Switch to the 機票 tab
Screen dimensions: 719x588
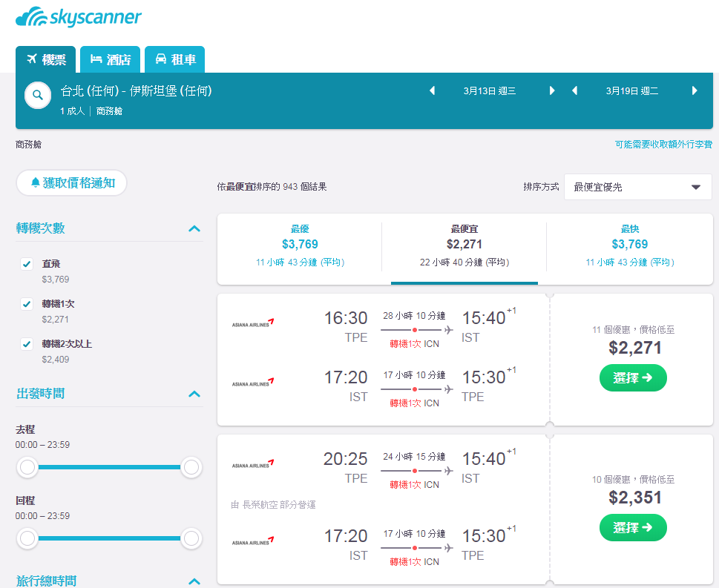[45, 59]
